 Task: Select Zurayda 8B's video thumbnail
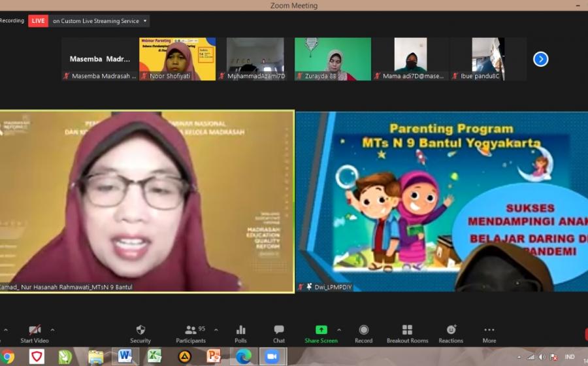coord(333,59)
